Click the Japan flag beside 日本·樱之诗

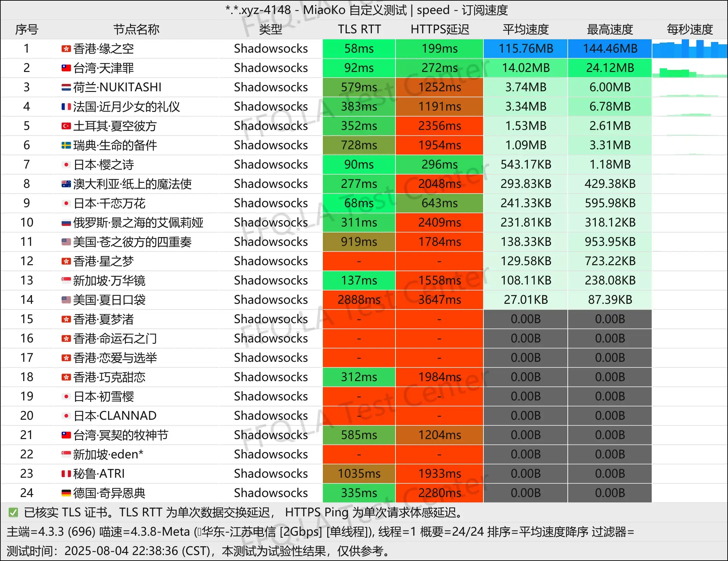pyautogui.click(x=66, y=165)
